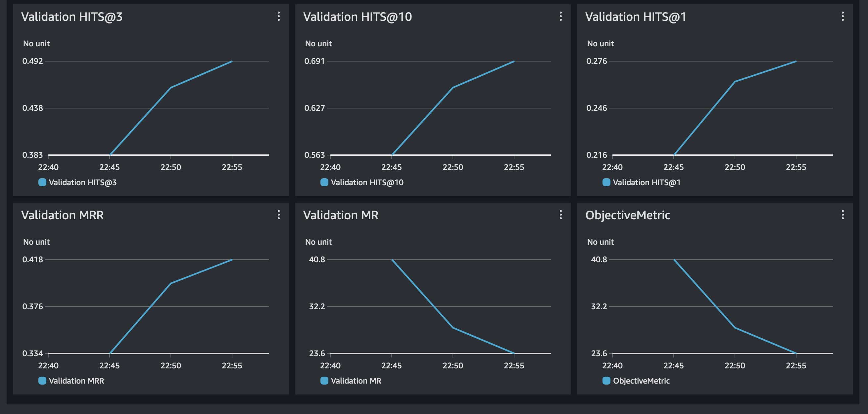Click the 0.276 y-axis value in HITS@1 chart
Screen dimensions: 868x414
click(597, 61)
